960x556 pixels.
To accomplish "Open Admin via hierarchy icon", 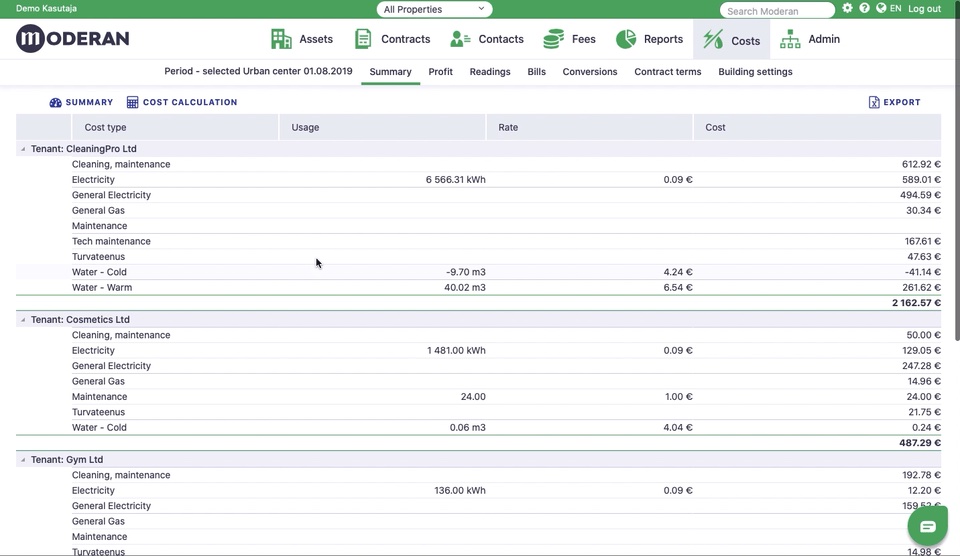I will point(790,39).
